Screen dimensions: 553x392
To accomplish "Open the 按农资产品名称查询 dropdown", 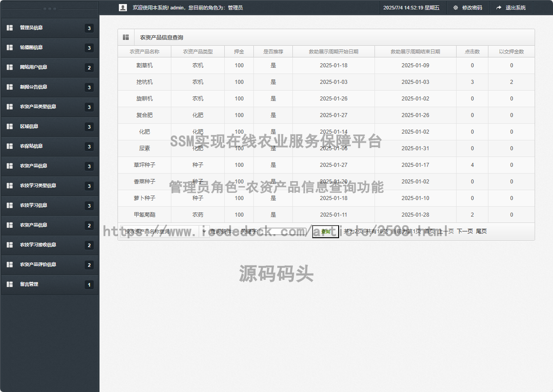I will pyautogui.click(x=164, y=232).
